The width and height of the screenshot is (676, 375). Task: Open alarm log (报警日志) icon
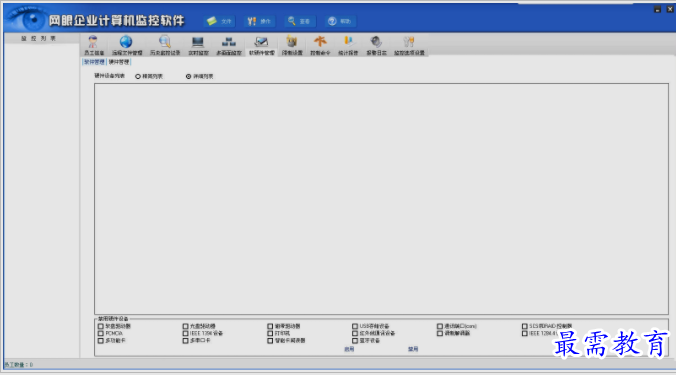click(x=376, y=46)
